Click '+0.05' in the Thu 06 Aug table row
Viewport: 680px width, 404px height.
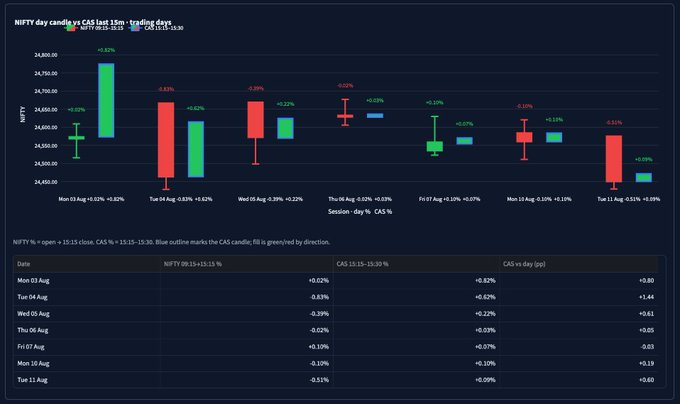[x=646, y=330]
